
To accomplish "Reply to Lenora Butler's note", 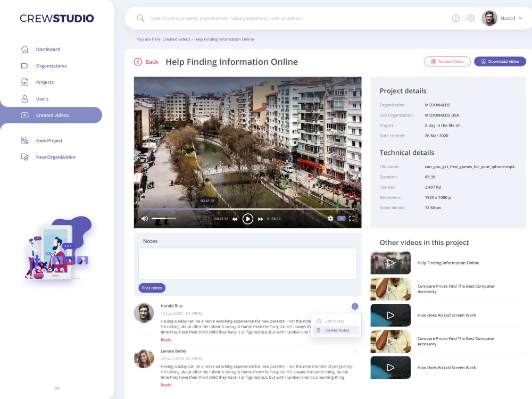I will pyautogui.click(x=166, y=385).
